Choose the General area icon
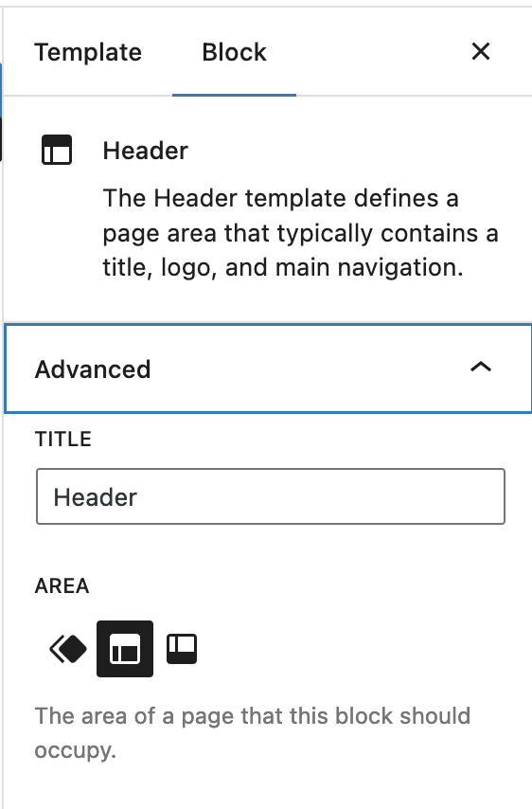This screenshot has height=809, width=532. click(68, 649)
